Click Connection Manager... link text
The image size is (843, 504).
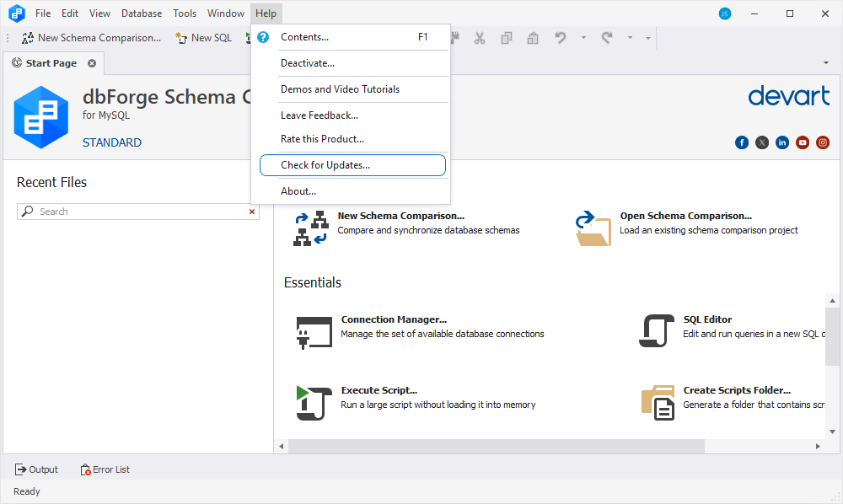pyautogui.click(x=394, y=319)
